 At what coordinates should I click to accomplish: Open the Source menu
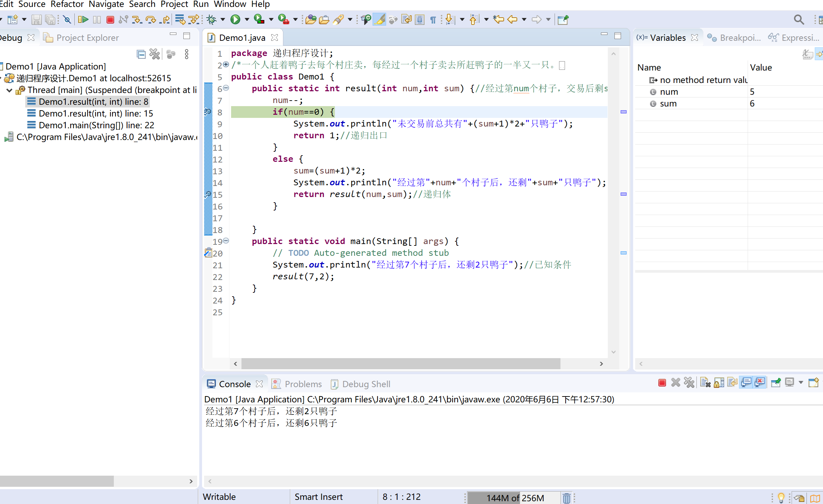point(31,4)
